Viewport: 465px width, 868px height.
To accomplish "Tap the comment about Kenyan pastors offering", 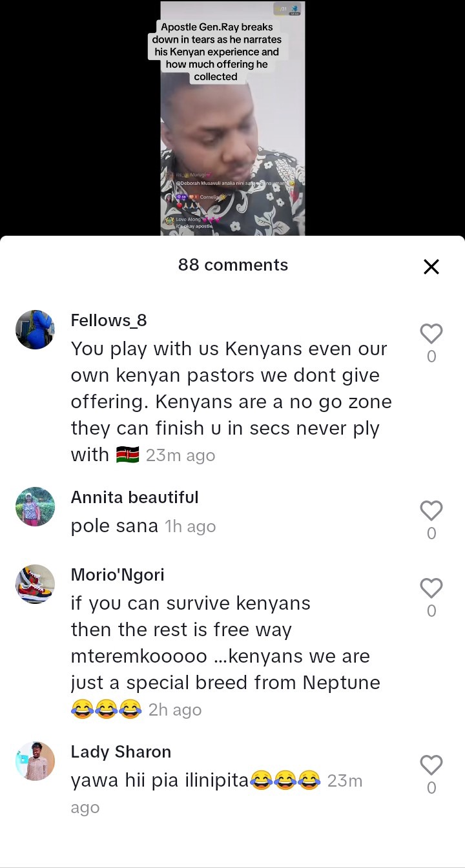I will (231, 402).
